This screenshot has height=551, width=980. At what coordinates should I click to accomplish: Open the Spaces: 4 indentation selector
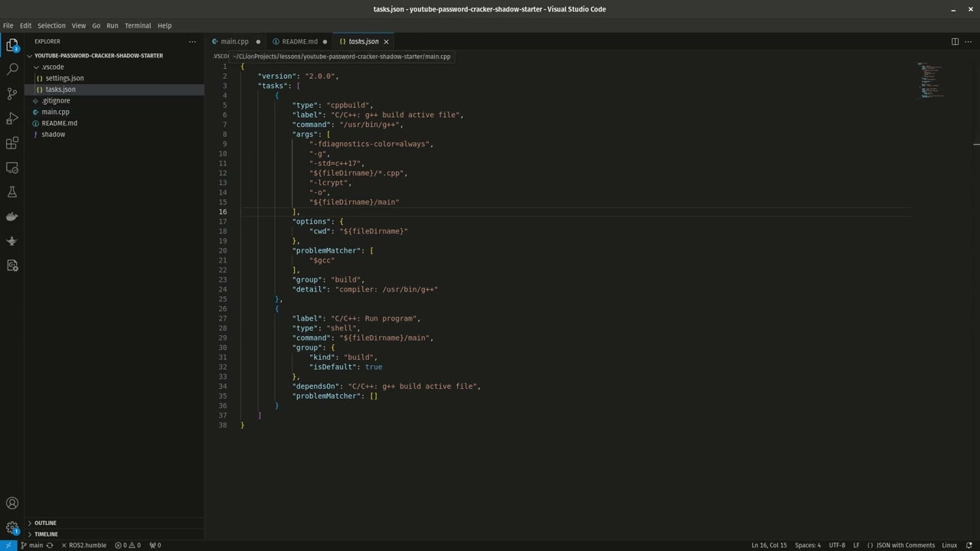[808, 546]
